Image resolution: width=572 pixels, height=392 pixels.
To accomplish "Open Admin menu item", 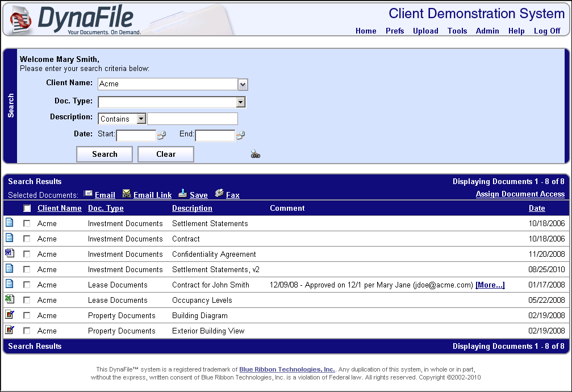I will tap(487, 31).
